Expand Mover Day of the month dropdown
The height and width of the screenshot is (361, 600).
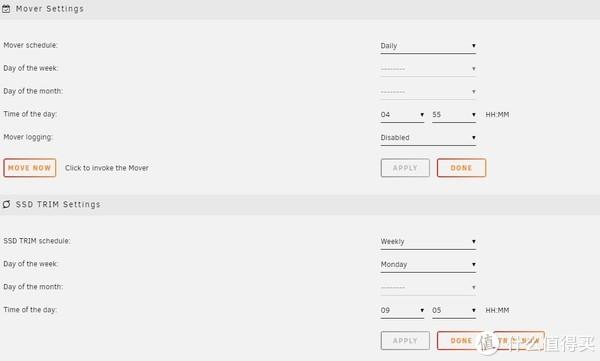point(428,92)
